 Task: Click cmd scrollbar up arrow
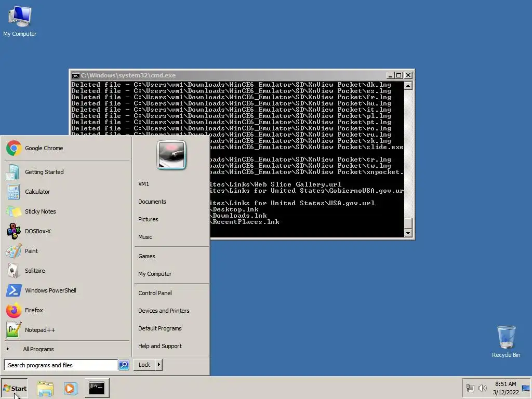point(408,86)
